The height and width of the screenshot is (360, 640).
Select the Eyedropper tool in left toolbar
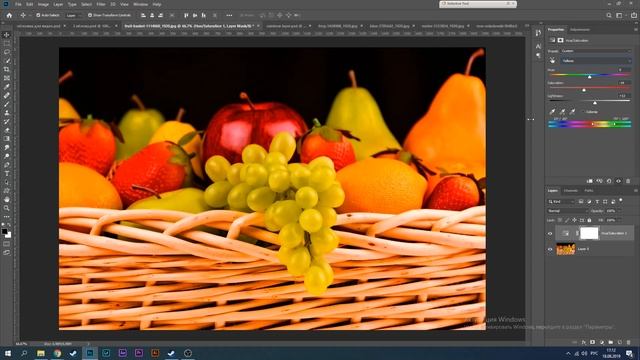click(x=7, y=87)
